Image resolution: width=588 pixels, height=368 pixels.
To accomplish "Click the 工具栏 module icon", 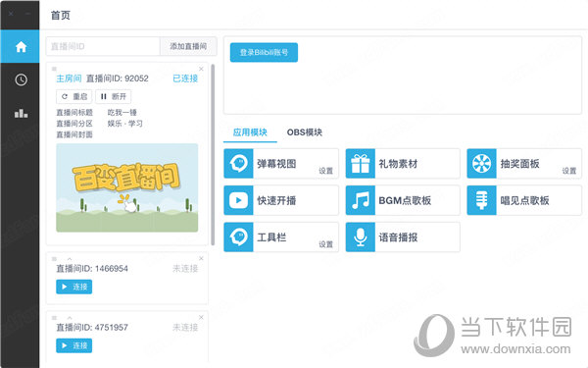I will tap(238, 237).
